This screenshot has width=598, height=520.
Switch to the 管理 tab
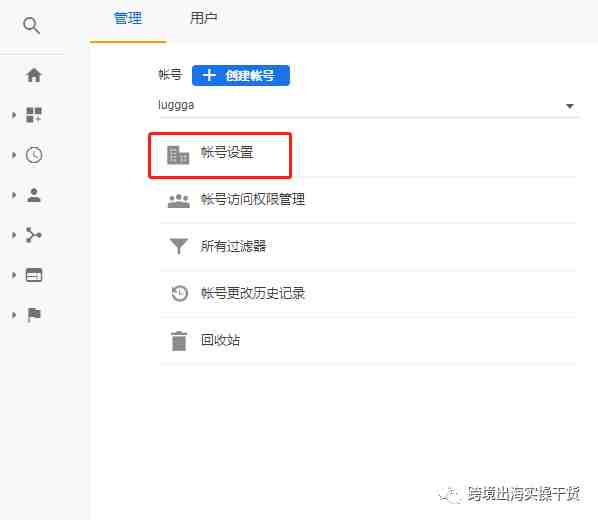click(128, 18)
